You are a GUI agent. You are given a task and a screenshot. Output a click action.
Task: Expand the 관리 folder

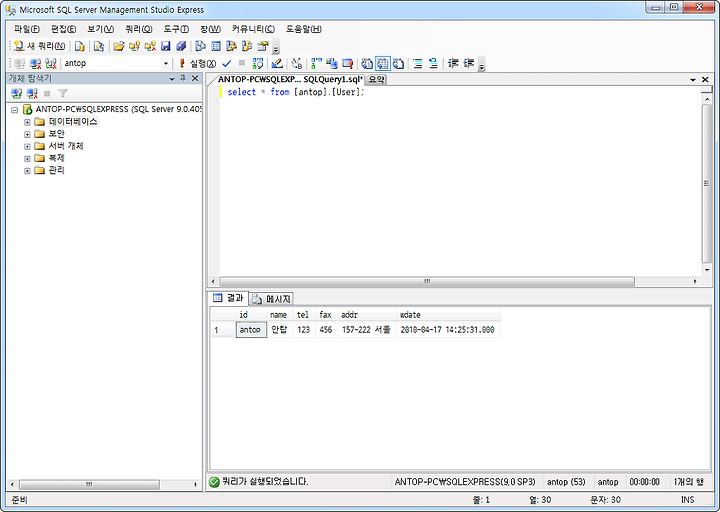[27, 171]
